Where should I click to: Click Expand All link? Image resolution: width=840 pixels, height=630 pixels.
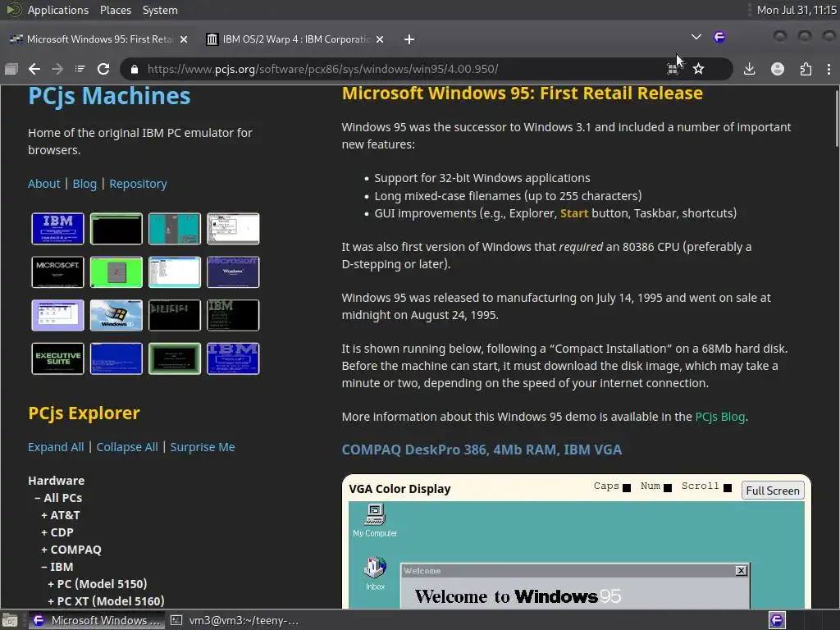click(56, 447)
